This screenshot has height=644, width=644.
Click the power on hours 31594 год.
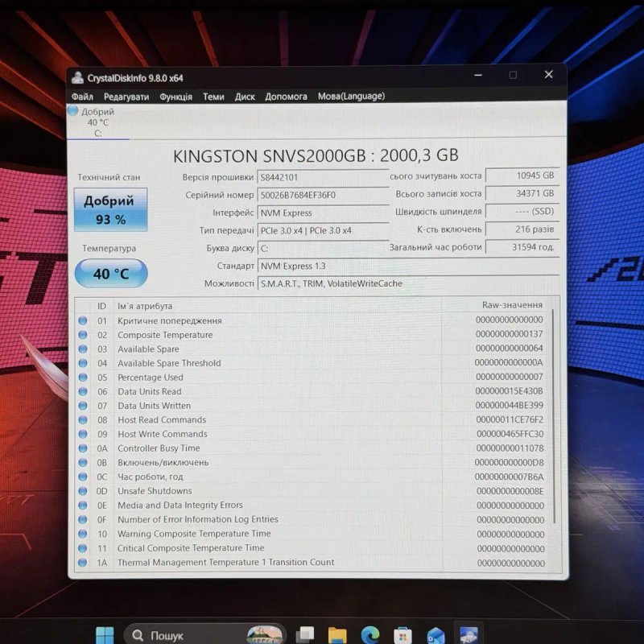pos(522,247)
